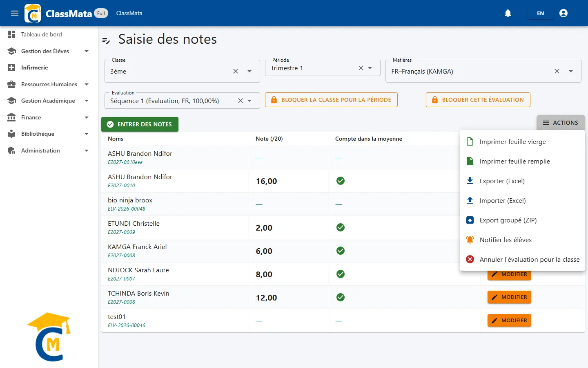
Task: Open the Classe dropdown arrow
Action: click(249, 71)
